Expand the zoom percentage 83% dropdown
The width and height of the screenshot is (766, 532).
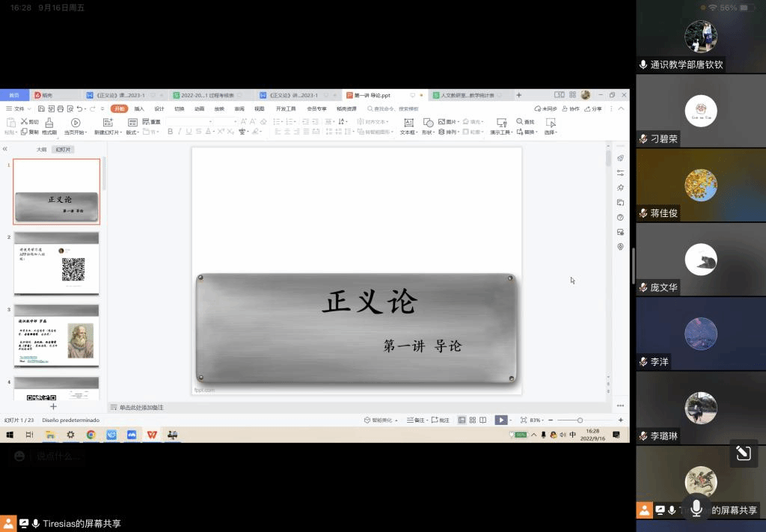(x=537, y=421)
